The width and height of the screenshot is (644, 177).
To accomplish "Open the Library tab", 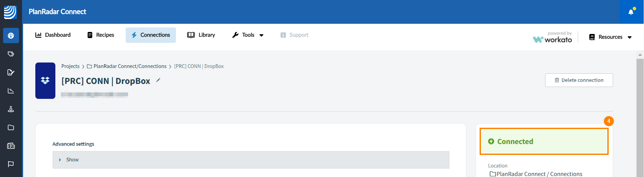I will pos(201,35).
